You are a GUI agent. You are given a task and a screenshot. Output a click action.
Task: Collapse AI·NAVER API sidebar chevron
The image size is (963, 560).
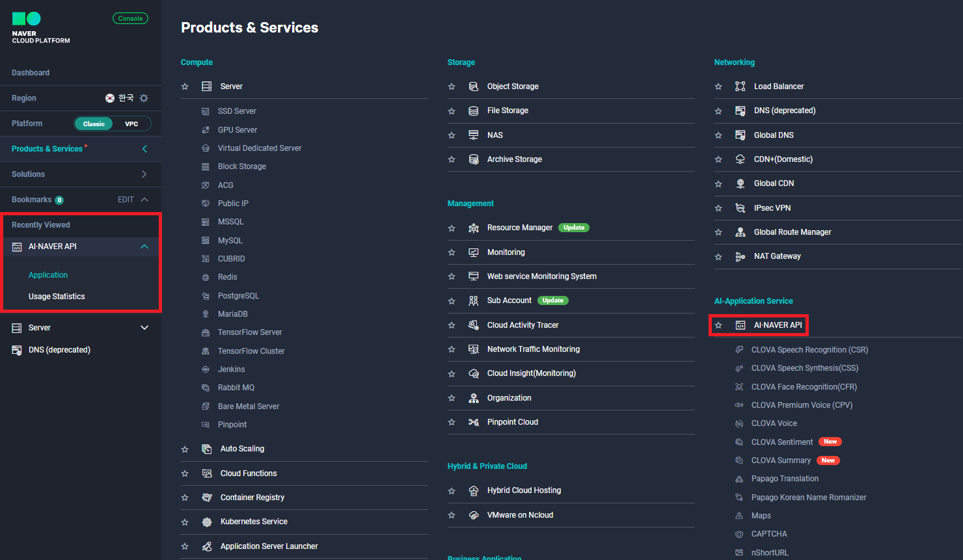[x=144, y=247]
